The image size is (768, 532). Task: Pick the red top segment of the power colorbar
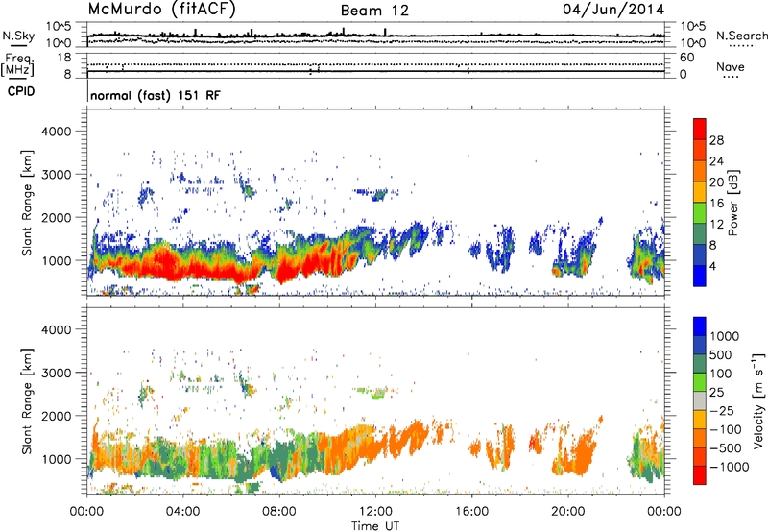700,129
